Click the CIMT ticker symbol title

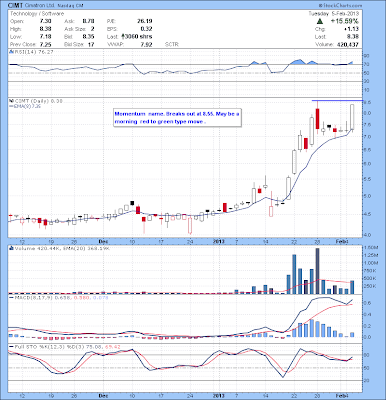click(15, 5)
